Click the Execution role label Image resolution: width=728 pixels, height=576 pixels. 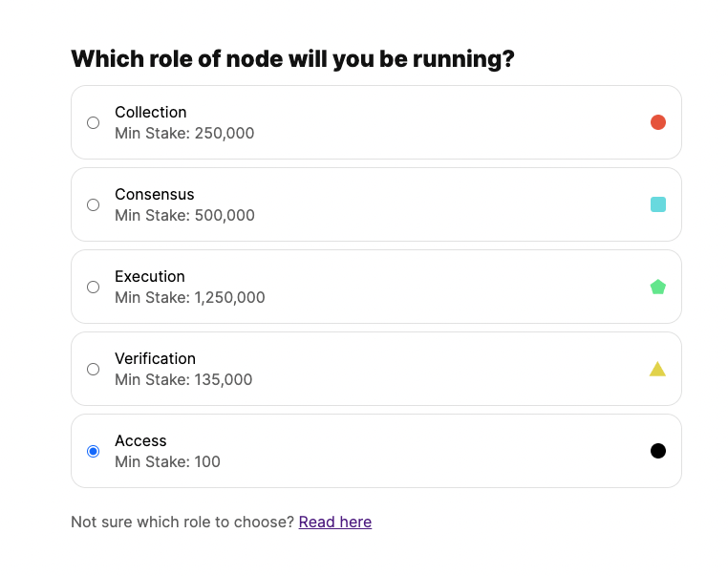pos(150,276)
